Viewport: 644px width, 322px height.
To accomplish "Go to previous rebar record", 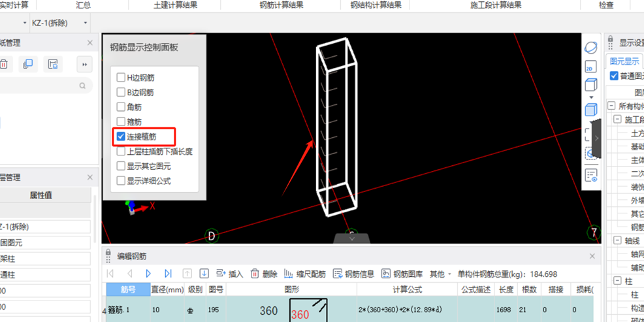I will [130, 274].
